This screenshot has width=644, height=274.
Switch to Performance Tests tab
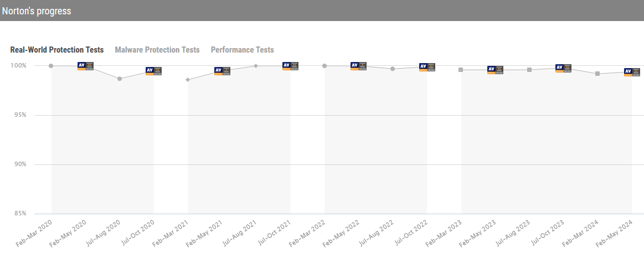pos(243,50)
